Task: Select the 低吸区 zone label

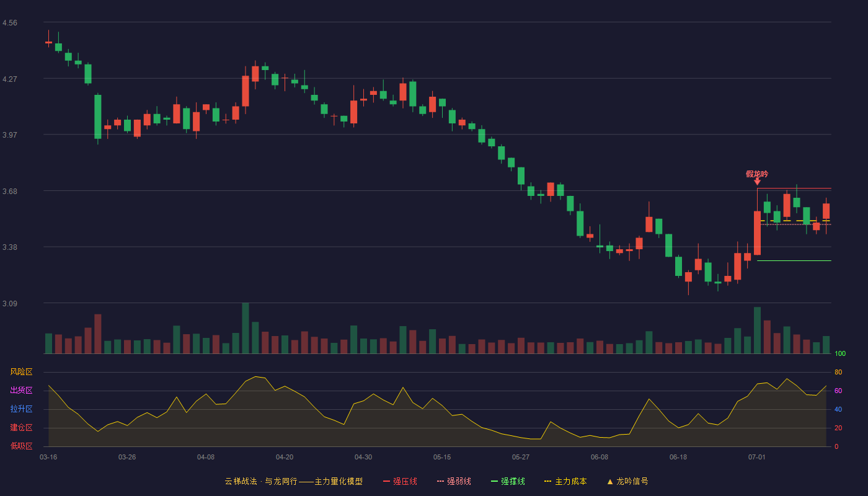Action: click(x=21, y=446)
